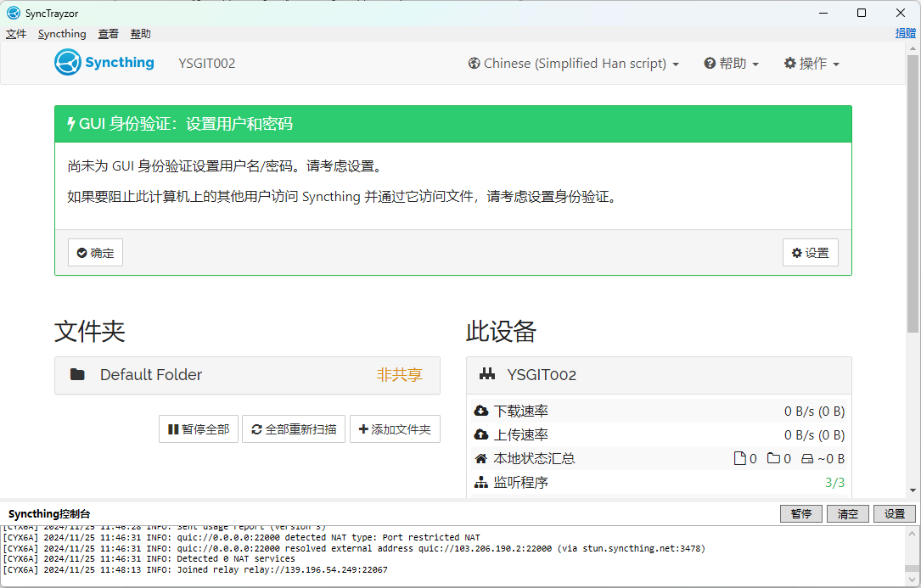
Task: Click the globe language icon
Action: pyautogui.click(x=474, y=64)
